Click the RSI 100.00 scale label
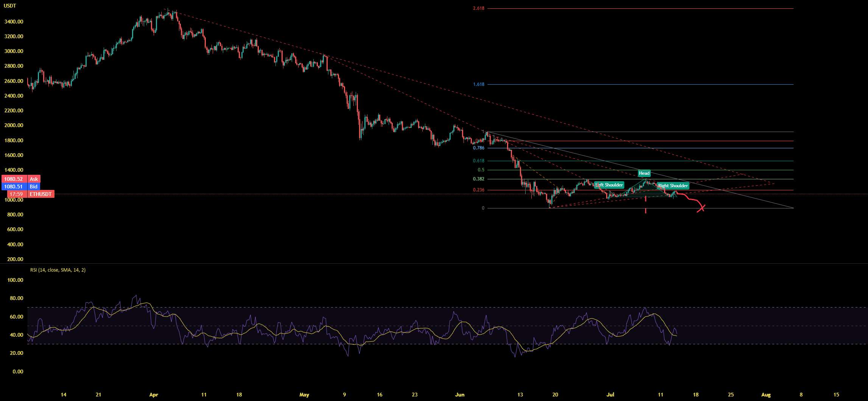 pos(15,280)
